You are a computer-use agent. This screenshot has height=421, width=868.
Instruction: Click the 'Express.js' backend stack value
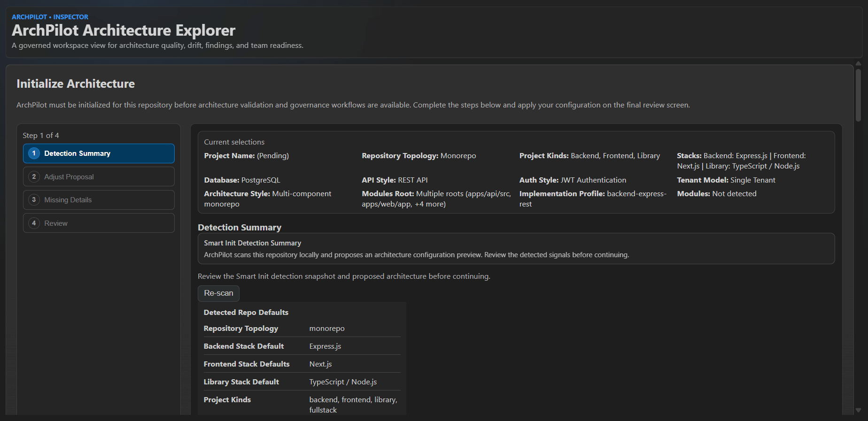(325, 346)
